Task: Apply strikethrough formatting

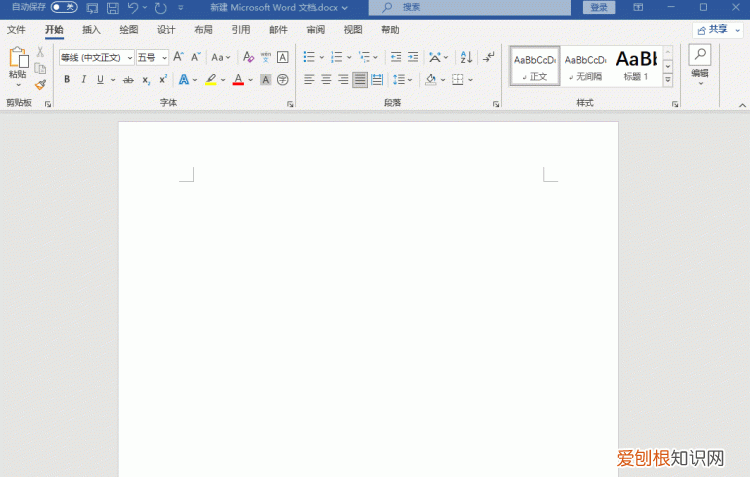Action: click(x=128, y=80)
